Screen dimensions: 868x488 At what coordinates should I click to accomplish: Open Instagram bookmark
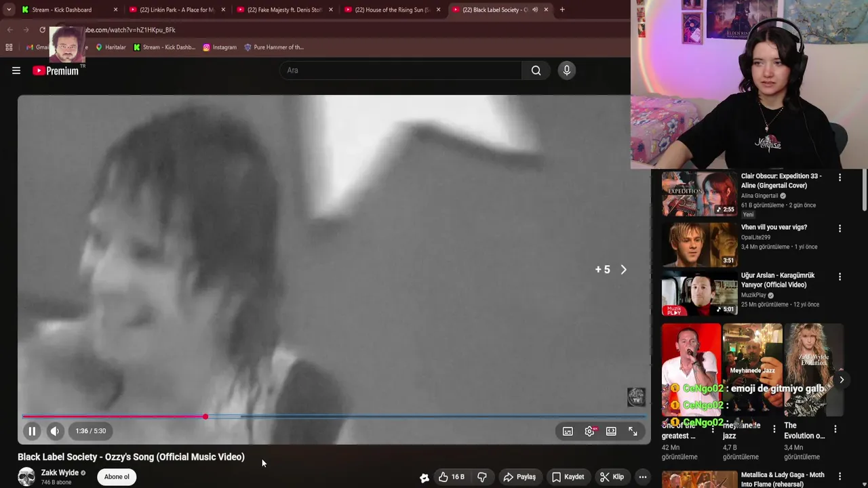pyautogui.click(x=220, y=47)
